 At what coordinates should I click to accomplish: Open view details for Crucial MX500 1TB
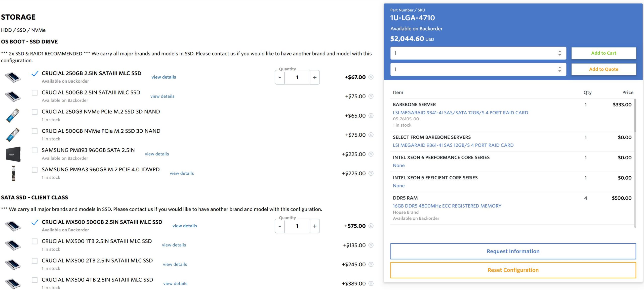pos(174,245)
